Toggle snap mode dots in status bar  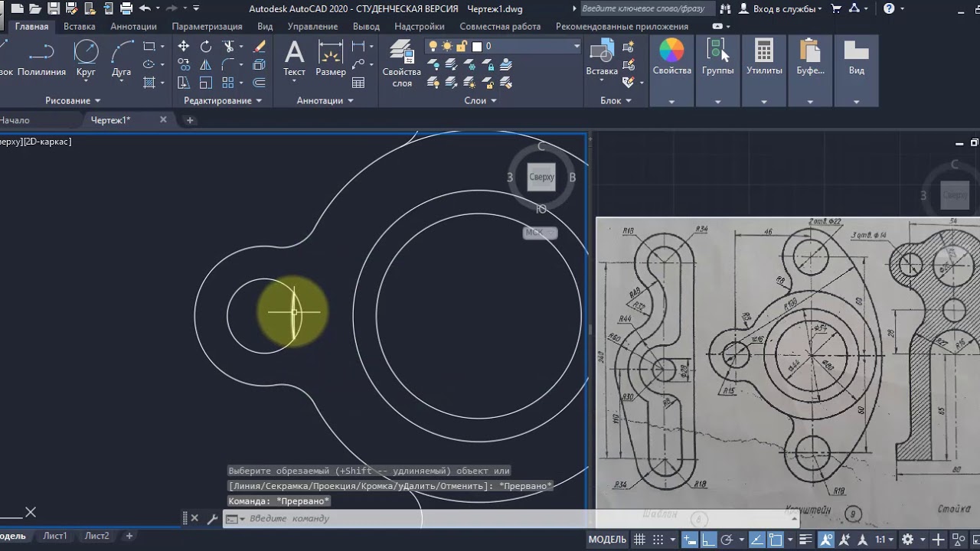point(659,540)
